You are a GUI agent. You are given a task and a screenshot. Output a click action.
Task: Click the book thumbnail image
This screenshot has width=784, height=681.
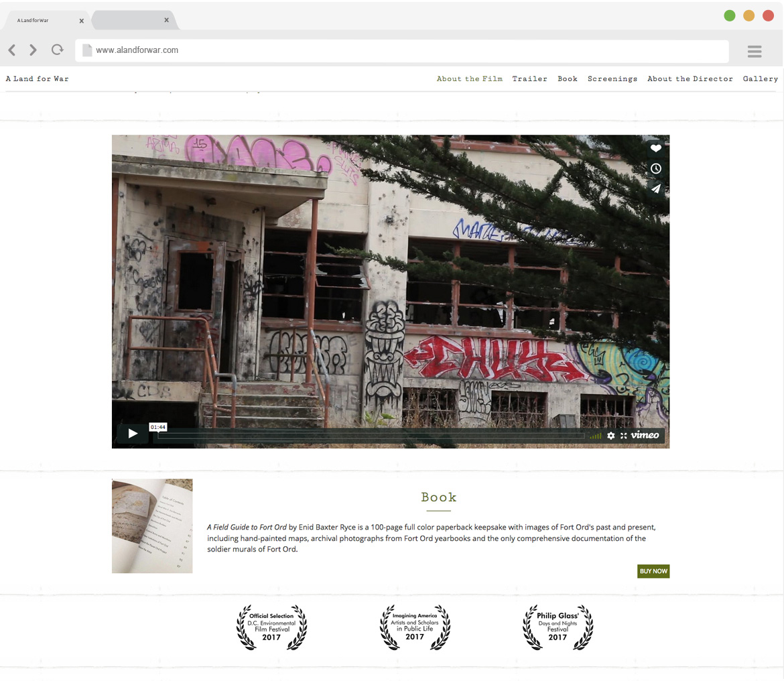point(152,526)
